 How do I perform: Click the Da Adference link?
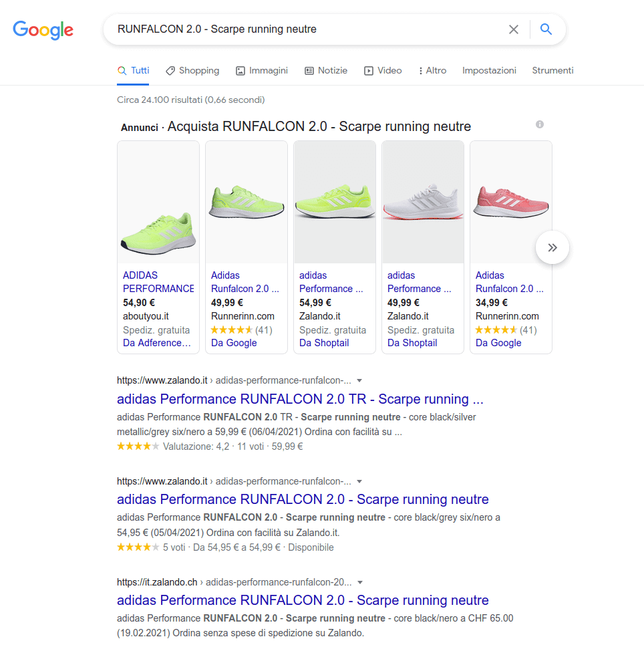pyautogui.click(x=157, y=343)
